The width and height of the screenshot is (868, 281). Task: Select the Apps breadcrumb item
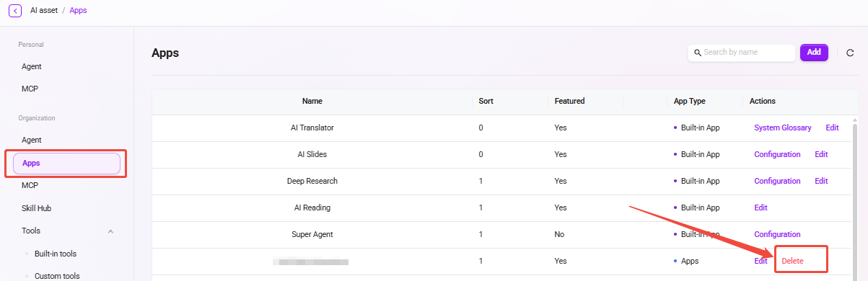[x=78, y=11]
